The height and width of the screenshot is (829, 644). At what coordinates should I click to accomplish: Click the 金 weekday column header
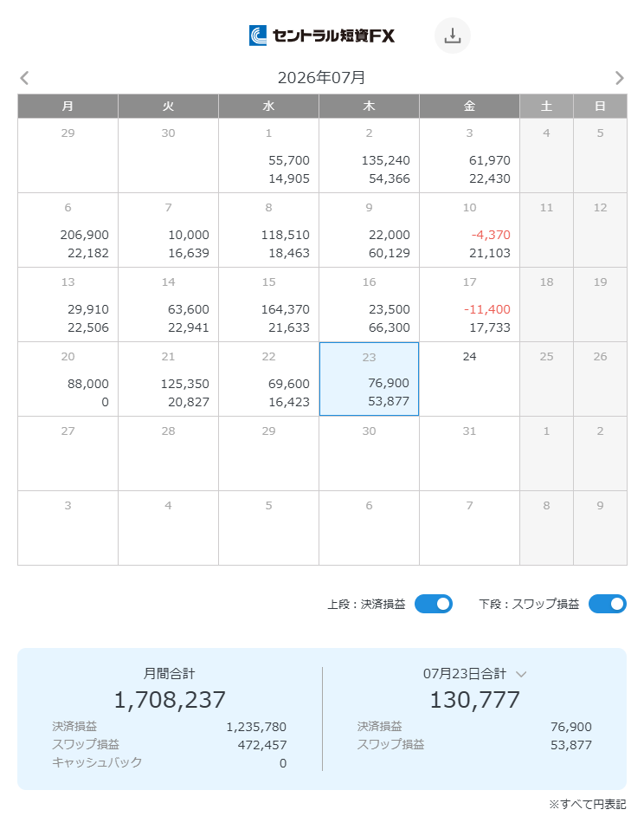tap(470, 107)
